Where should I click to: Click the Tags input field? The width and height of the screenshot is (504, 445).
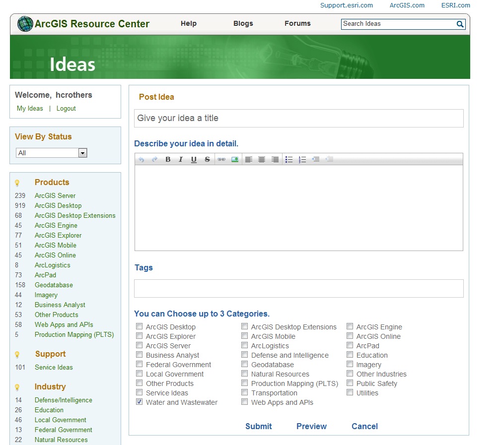pyautogui.click(x=298, y=288)
